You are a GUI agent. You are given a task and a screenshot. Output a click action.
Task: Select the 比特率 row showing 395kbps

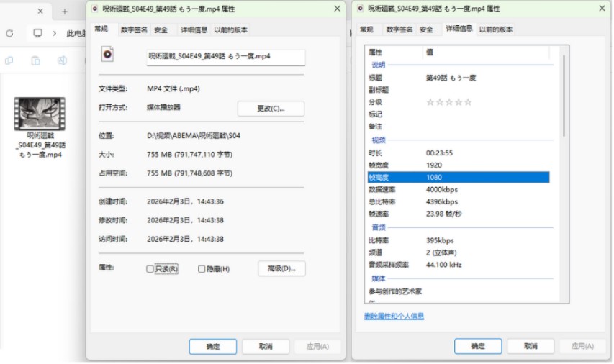point(459,240)
